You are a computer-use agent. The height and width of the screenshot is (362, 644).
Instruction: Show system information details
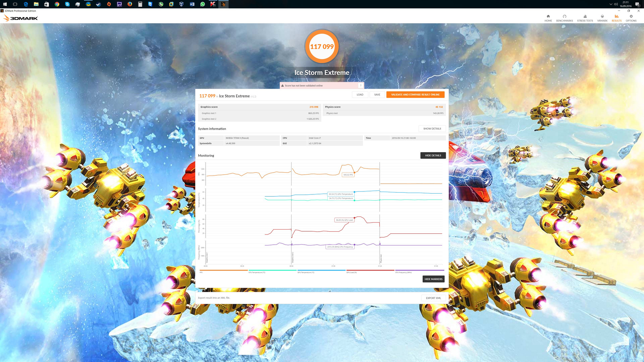(432, 129)
